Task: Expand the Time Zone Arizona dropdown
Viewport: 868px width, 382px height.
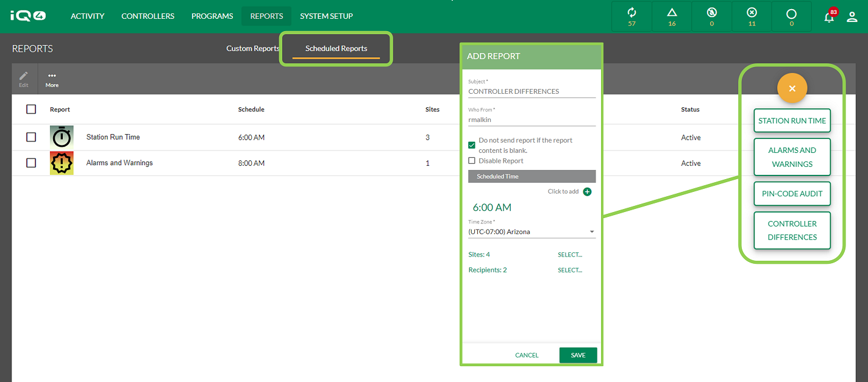Action: click(532, 232)
